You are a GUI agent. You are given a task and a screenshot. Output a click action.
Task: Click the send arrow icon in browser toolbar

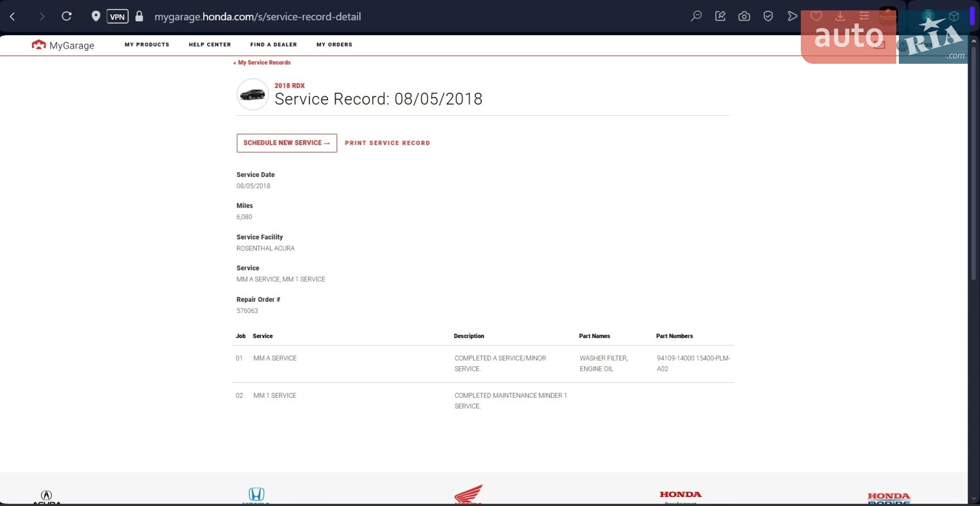click(792, 16)
